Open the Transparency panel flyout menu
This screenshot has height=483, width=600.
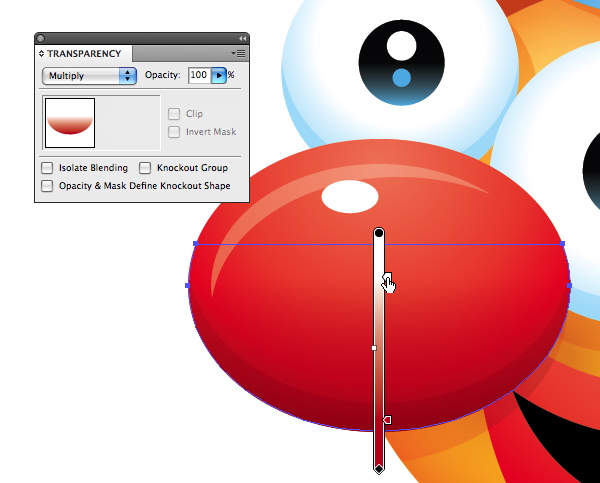pos(239,54)
